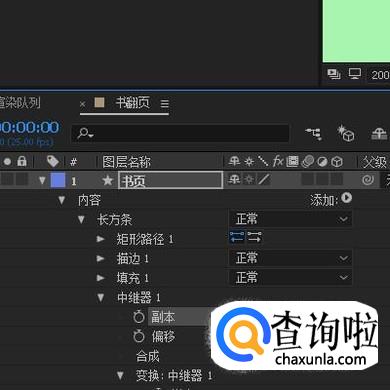The height and width of the screenshot is (390, 390).
Task: Collapse the 中继器 1 group
Action: click(x=100, y=297)
